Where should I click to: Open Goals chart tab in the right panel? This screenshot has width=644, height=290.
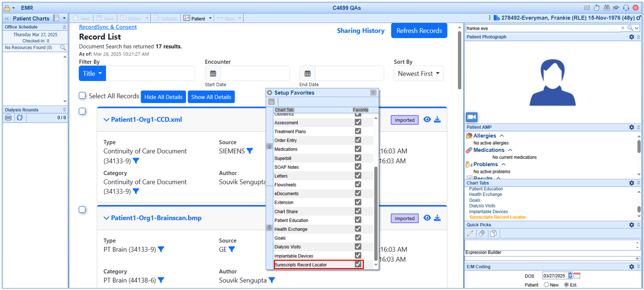tap(475, 200)
